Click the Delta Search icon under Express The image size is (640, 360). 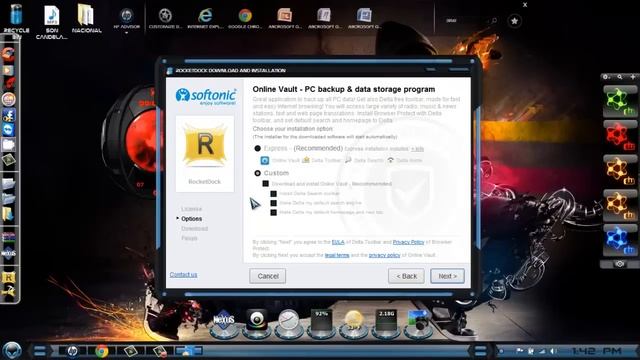[348, 160]
